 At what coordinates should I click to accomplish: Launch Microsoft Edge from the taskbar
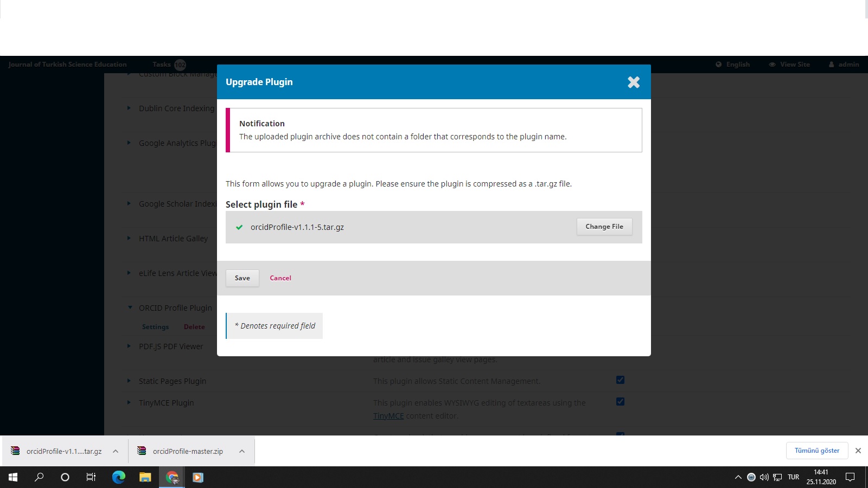pyautogui.click(x=118, y=477)
